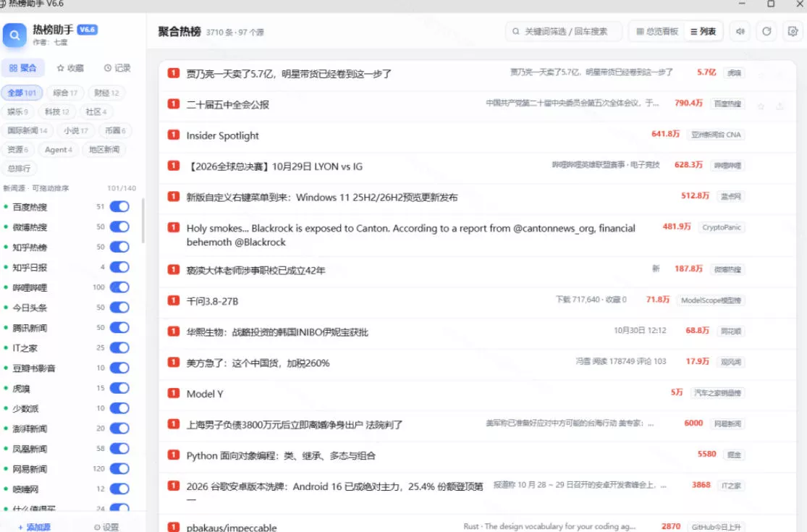This screenshot has height=532, width=807.
Task: Filter by 币圈 6 category
Action: 115,131
